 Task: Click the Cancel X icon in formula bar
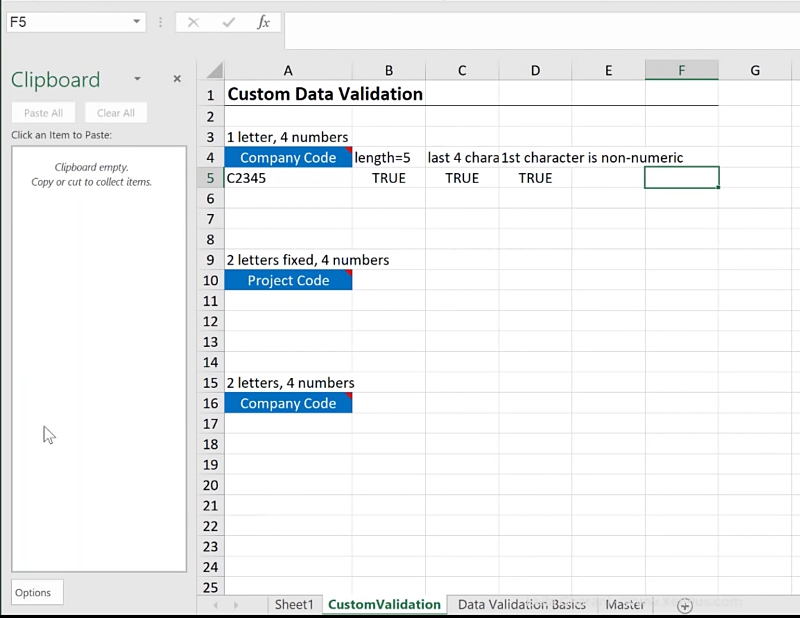[193, 22]
